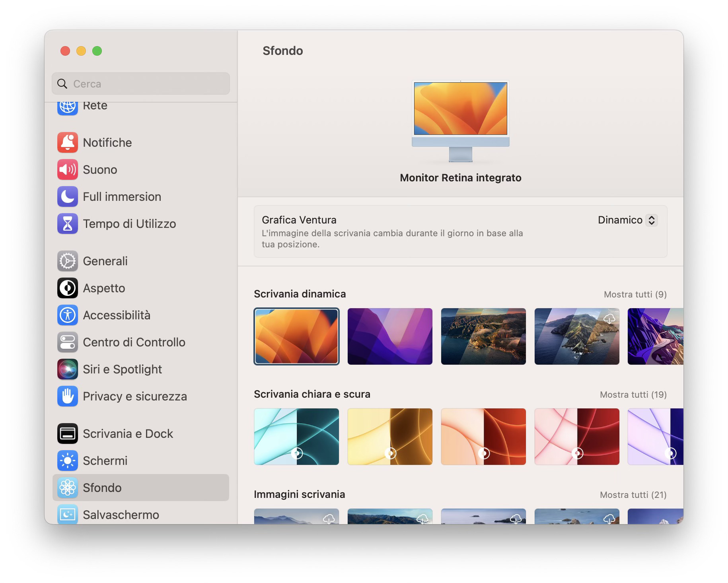Click the Scrivania e Dock icon
Viewport: 728px width, 583px height.
coord(67,433)
